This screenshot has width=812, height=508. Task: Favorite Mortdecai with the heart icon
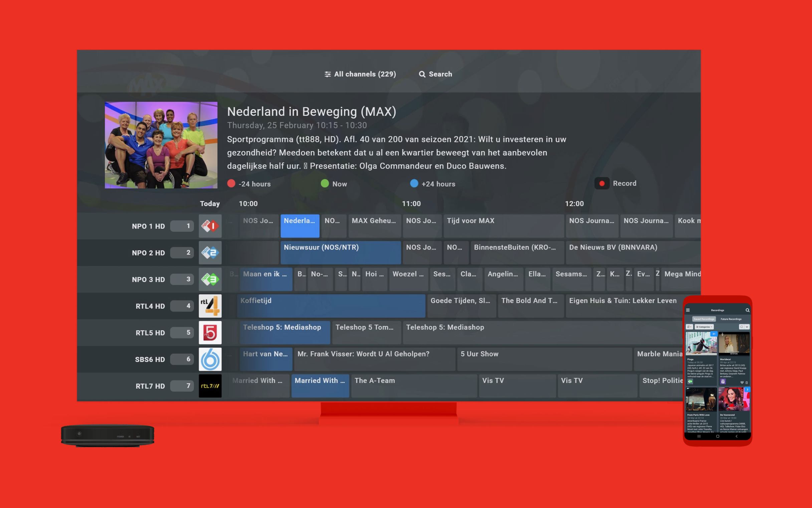(742, 382)
